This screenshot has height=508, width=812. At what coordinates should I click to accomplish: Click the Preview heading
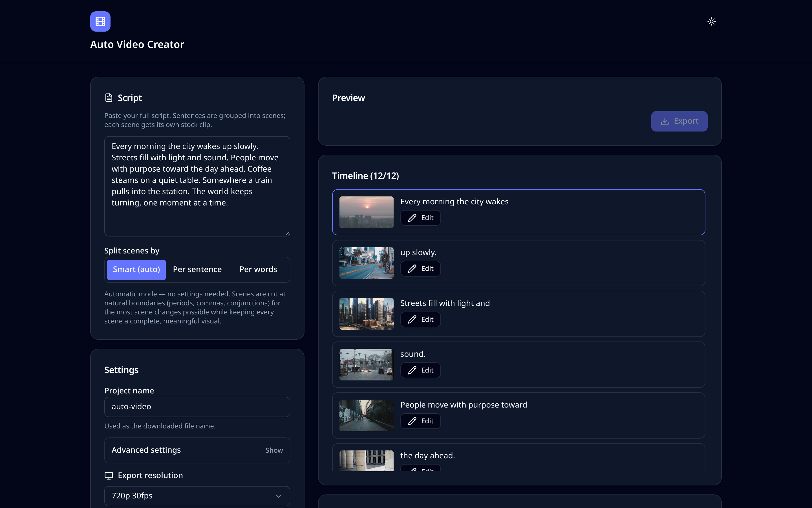coord(348,98)
